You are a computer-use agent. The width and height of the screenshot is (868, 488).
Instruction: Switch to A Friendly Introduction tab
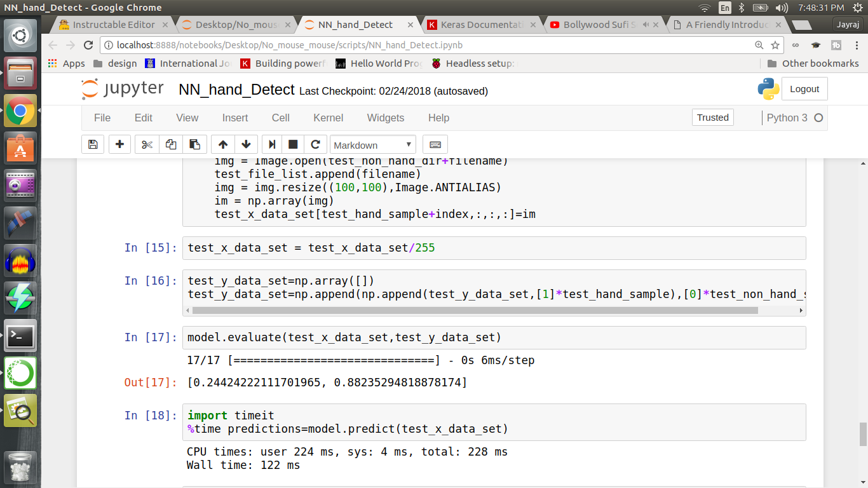click(728, 25)
